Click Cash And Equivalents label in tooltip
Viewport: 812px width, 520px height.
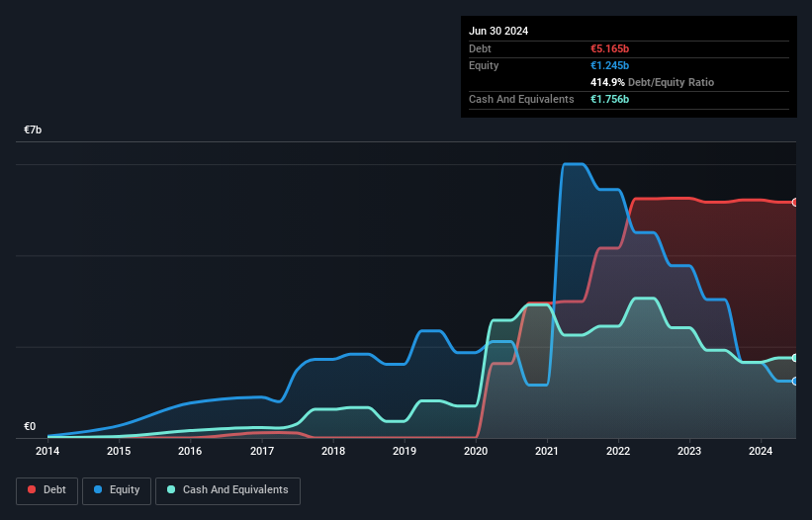point(521,99)
